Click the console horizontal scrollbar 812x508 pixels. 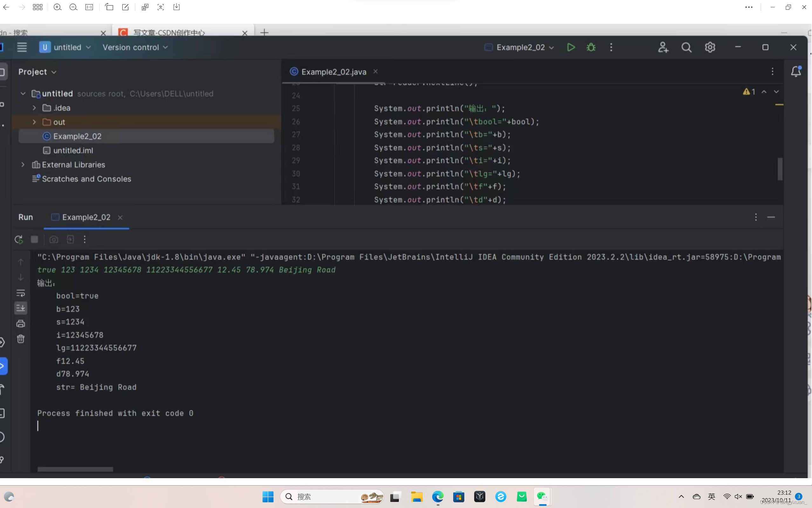pyautogui.click(x=75, y=469)
